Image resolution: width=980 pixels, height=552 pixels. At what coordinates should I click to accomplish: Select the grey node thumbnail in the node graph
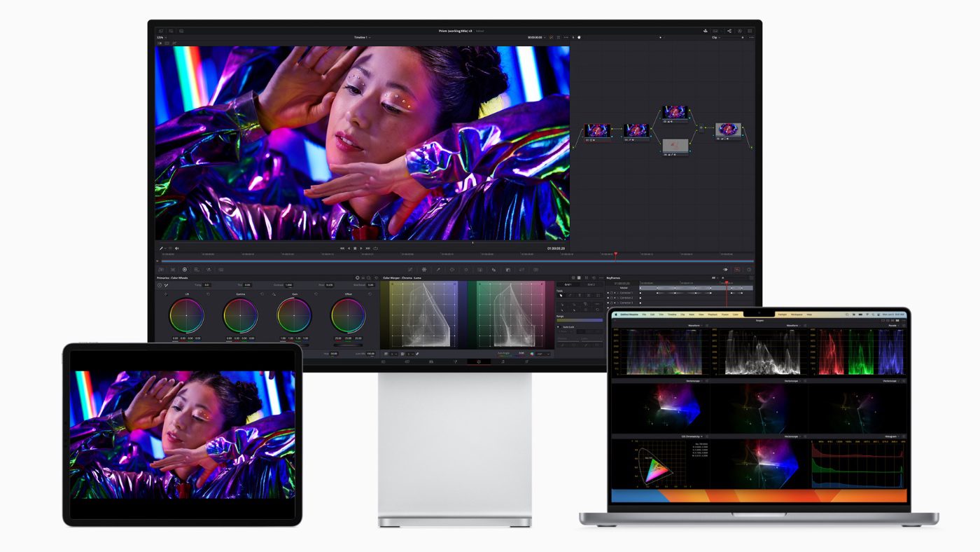[675, 146]
